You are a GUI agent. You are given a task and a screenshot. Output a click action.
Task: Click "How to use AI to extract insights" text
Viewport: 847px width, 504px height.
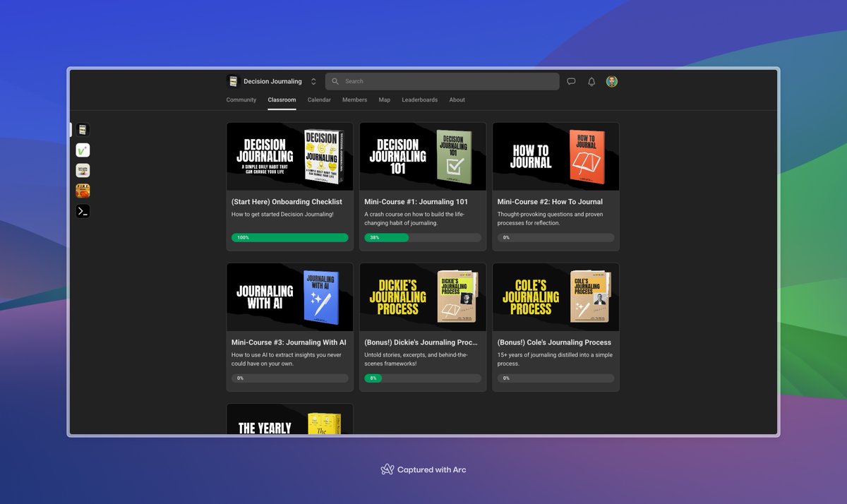coord(287,359)
